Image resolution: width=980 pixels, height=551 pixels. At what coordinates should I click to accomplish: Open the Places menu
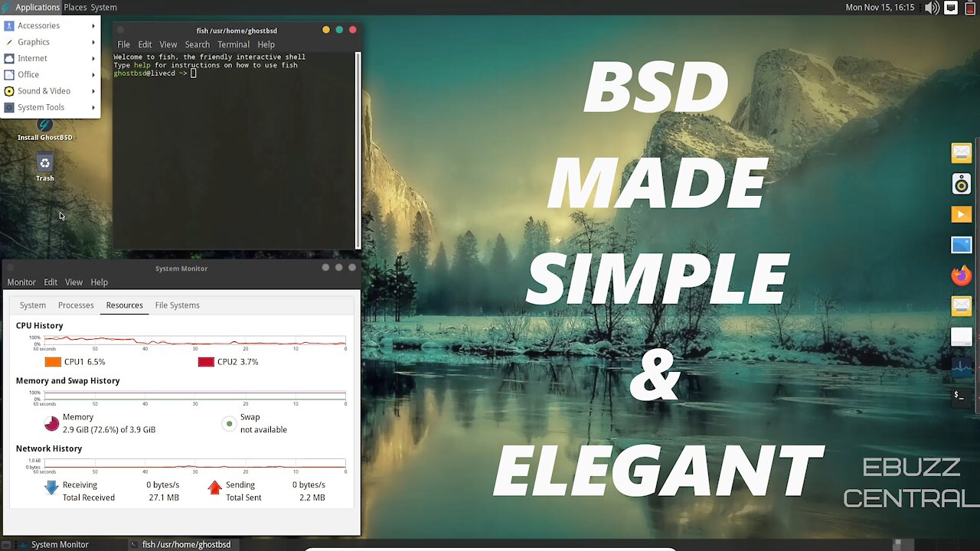75,7
